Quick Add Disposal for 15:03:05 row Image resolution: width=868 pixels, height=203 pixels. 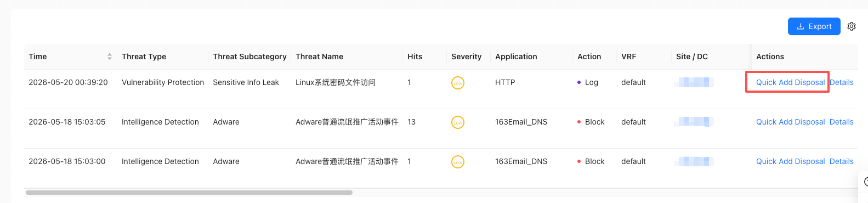click(x=790, y=122)
